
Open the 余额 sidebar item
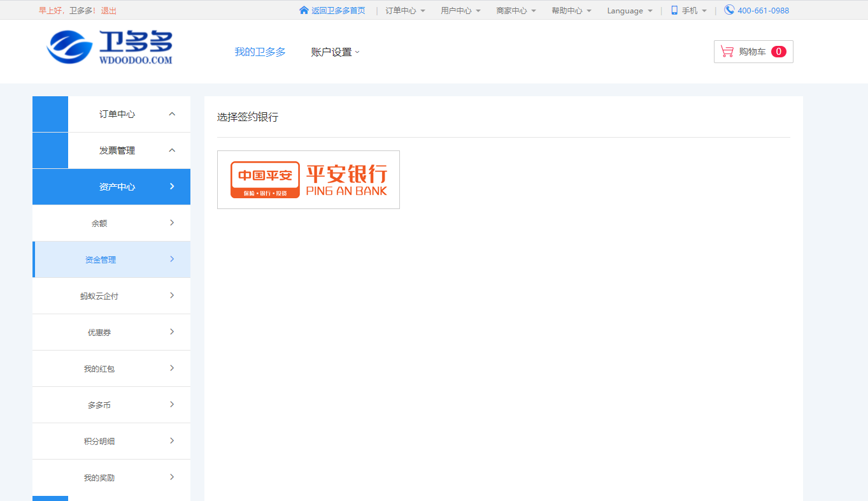point(111,223)
